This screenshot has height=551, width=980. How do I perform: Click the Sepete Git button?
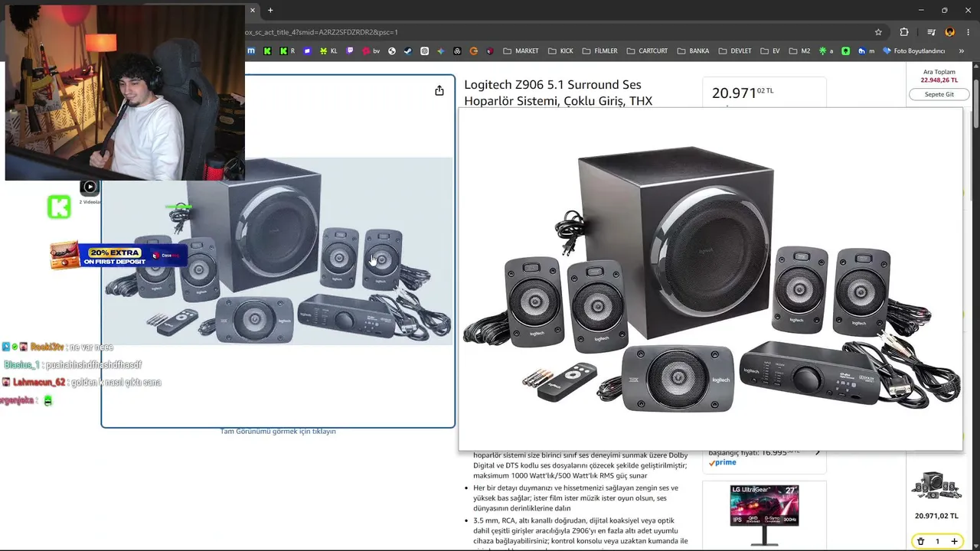tap(939, 94)
